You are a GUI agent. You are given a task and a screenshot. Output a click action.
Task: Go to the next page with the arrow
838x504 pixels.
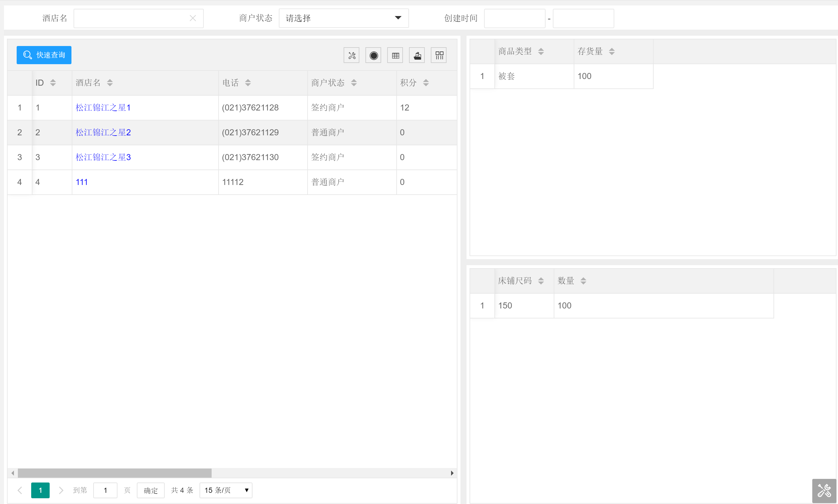pos(61,490)
